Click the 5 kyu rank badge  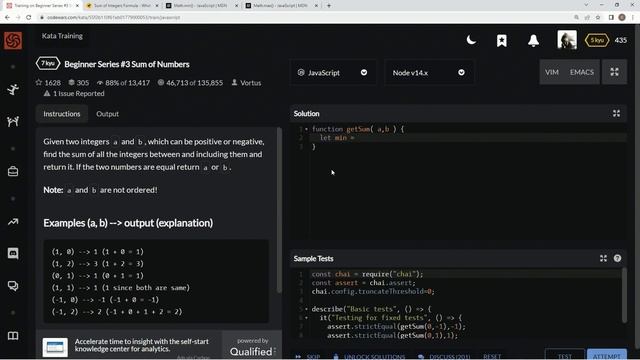coord(597,40)
